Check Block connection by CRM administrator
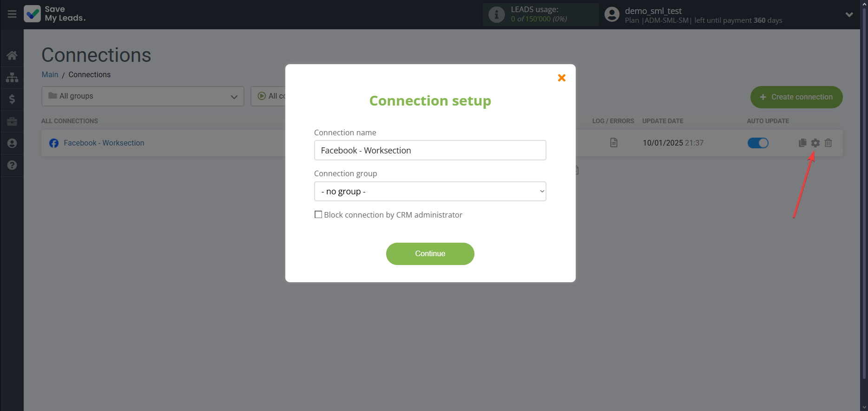The image size is (868, 411). [318, 215]
